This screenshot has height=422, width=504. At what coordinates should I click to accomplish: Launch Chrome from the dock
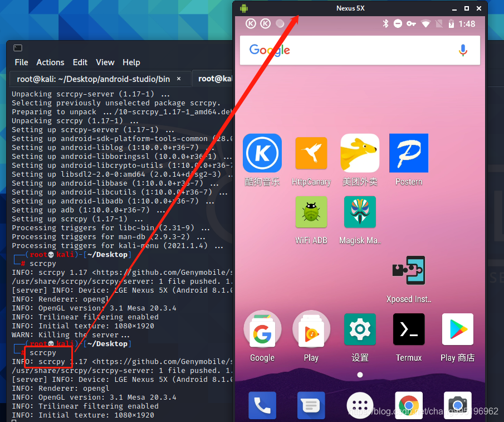409,405
